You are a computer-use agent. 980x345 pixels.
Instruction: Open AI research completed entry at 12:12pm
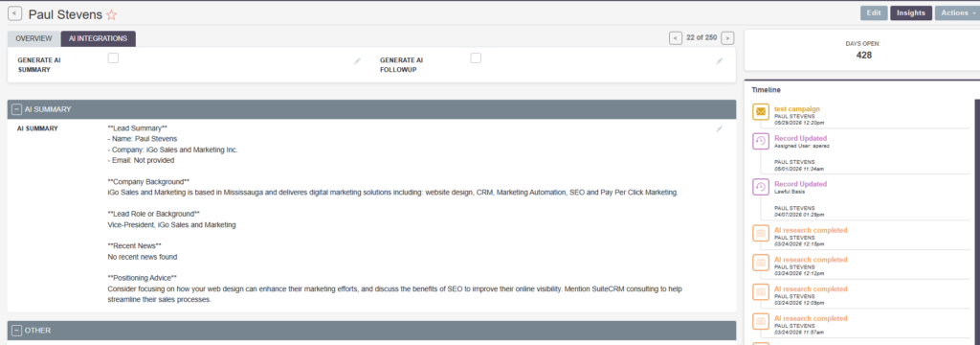click(x=811, y=260)
